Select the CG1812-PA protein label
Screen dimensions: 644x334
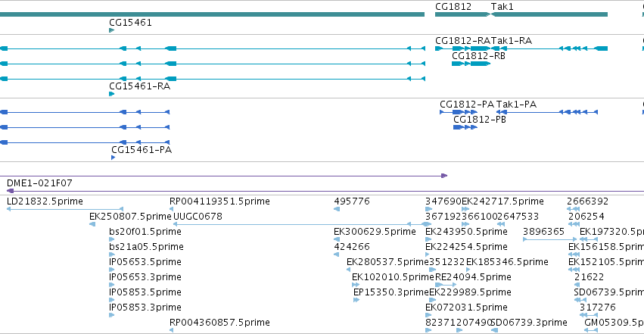pos(467,105)
